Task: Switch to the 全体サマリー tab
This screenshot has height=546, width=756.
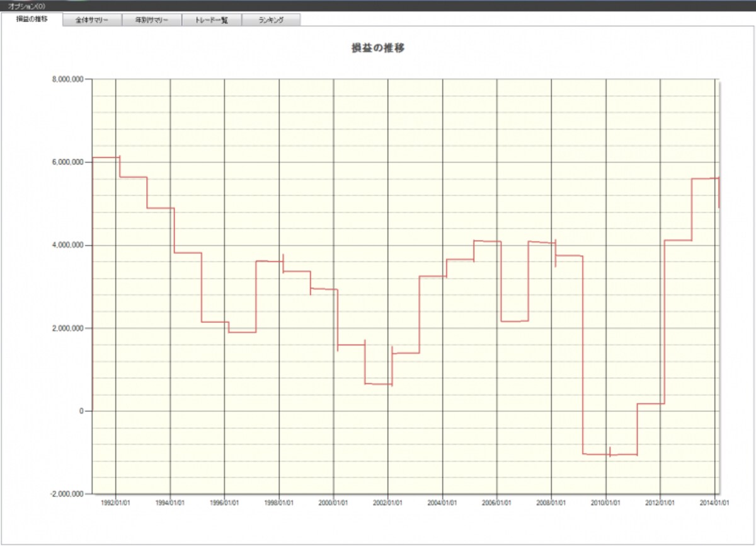Action: point(92,20)
